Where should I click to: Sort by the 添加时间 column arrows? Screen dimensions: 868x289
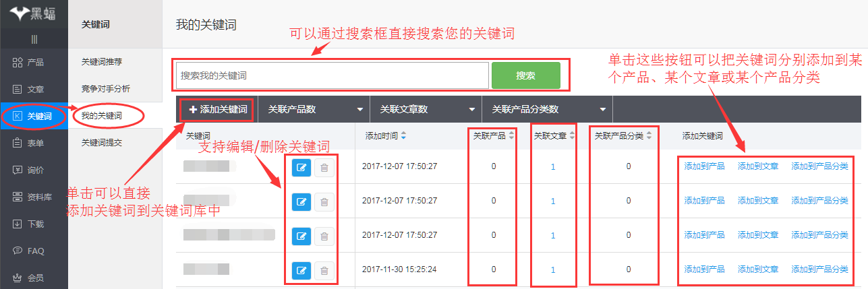tap(403, 135)
